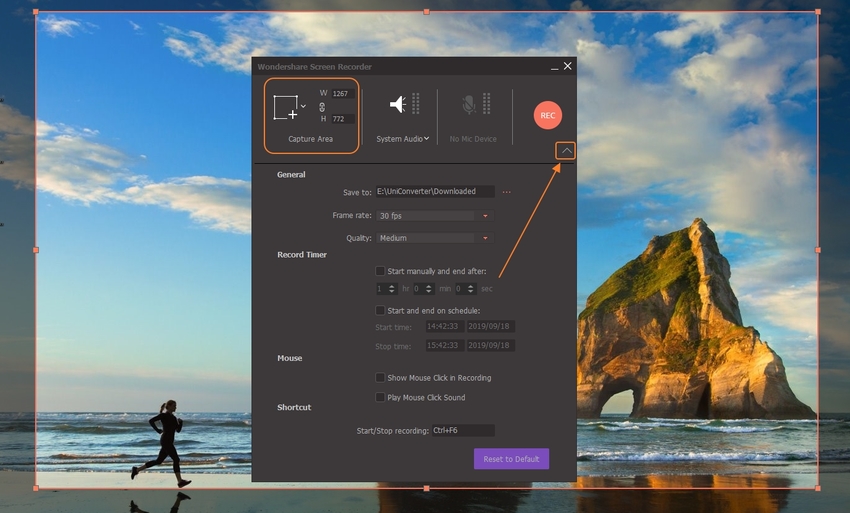Minimize the Screen Recorder window
Viewport: 850px width, 513px height.
[x=553, y=67]
